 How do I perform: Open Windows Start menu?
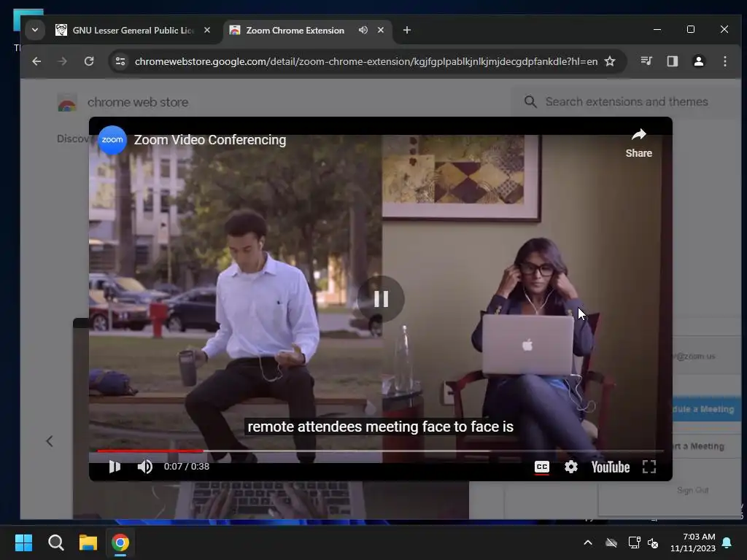pyautogui.click(x=23, y=542)
